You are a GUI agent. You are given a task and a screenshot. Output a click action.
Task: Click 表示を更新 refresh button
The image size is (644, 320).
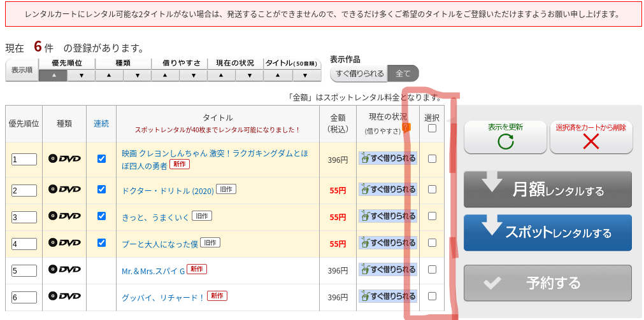coord(506,137)
